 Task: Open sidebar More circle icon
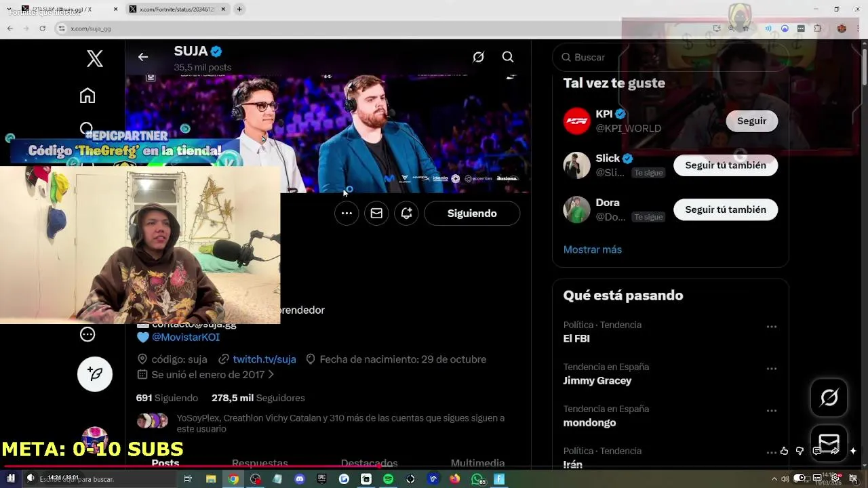tap(87, 334)
